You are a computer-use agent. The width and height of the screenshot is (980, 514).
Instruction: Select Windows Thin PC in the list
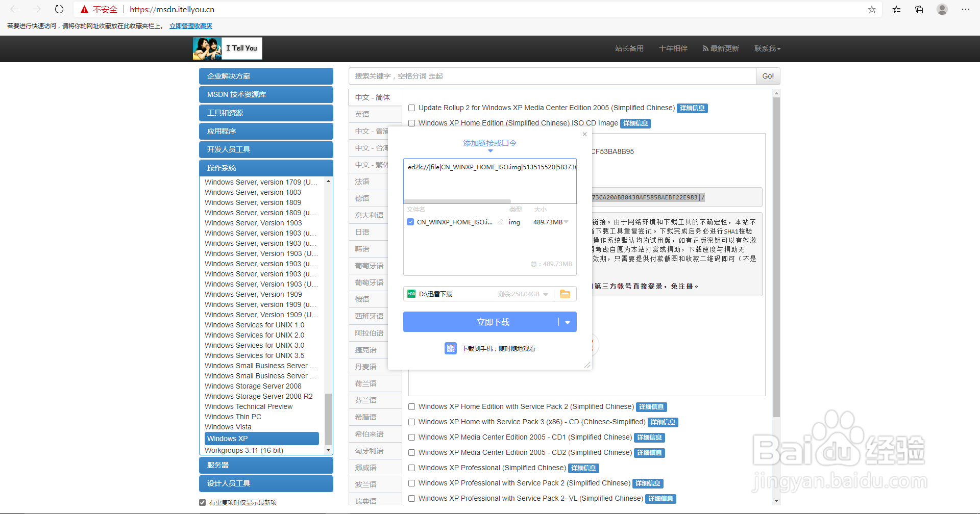(x=233, y=417)
